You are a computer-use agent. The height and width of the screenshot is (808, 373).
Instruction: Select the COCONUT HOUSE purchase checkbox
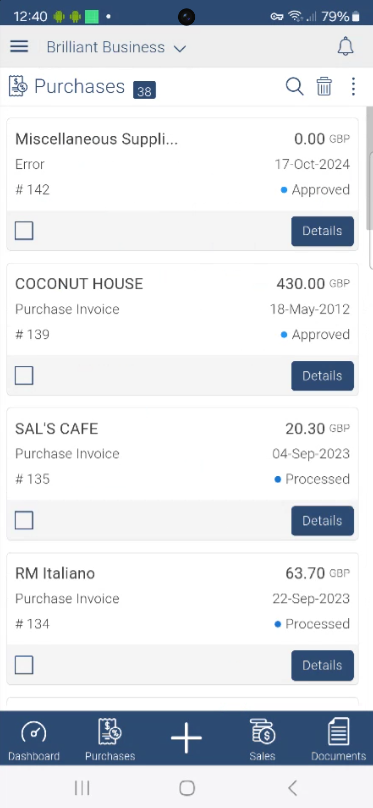coord(24,376)
